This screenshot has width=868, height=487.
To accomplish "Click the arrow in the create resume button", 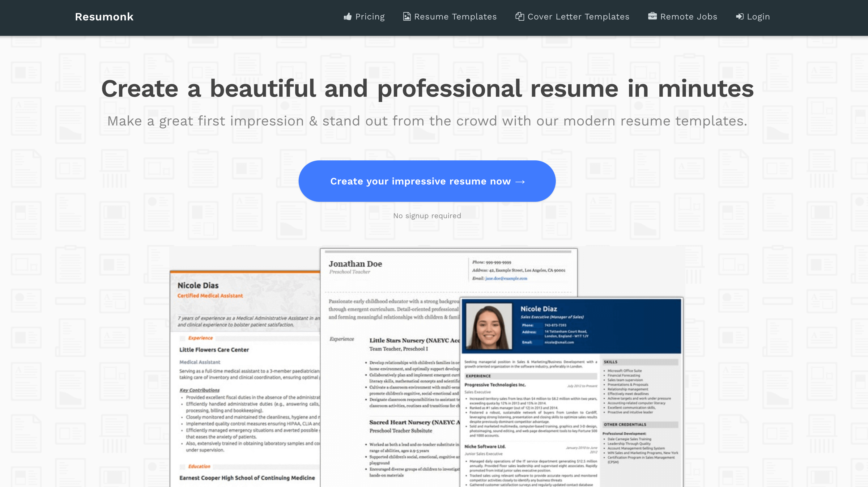I will 520,182.
